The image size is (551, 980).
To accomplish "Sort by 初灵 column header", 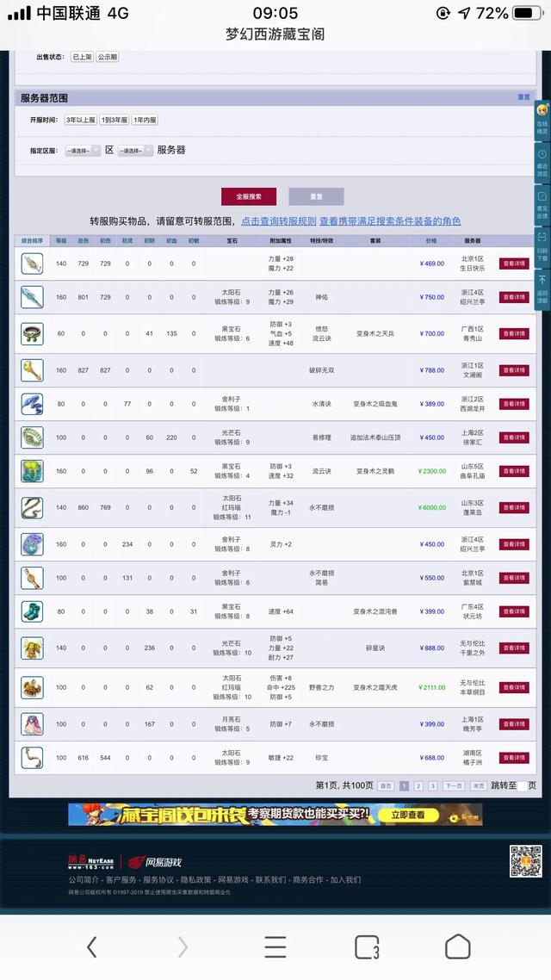I will point(127,240).
